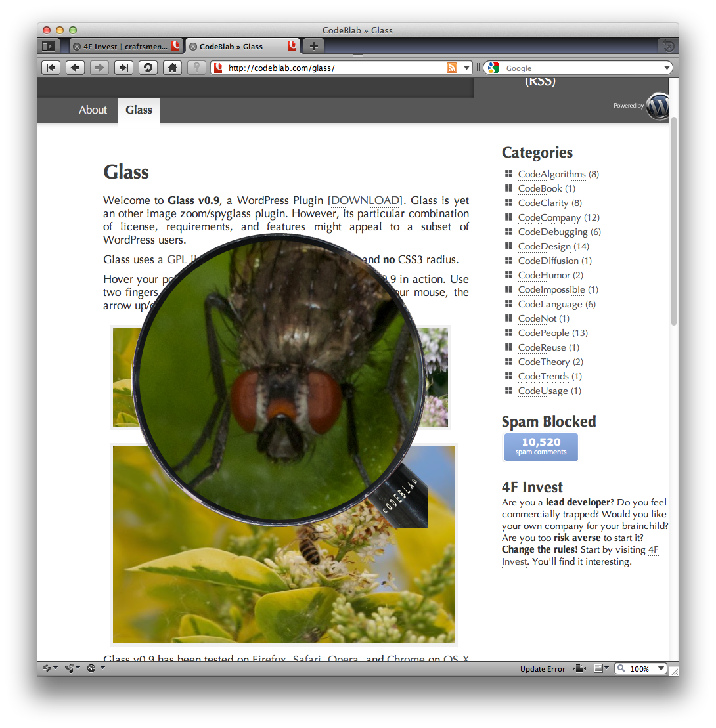Screen dimensions: 716x728
Task: Click the 10,520 spam comments badge
Action: point(541,446)
